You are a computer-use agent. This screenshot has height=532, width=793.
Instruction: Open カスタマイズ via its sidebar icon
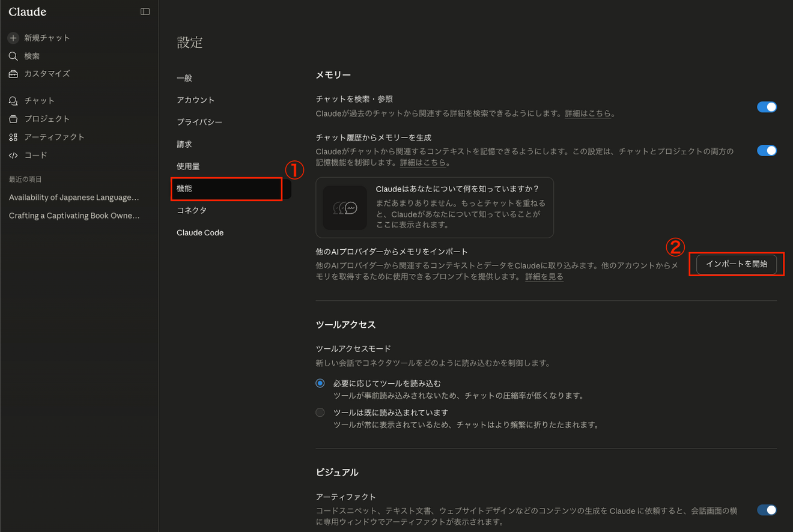(x=13, y=73)
